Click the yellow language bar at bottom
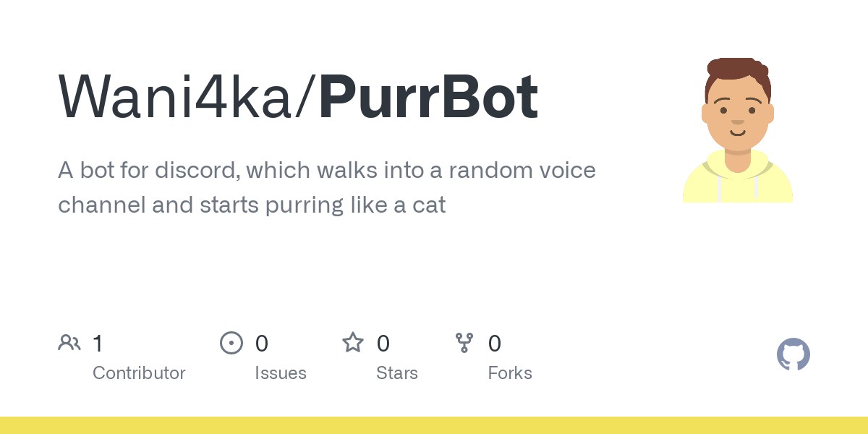 coord(434,425)
